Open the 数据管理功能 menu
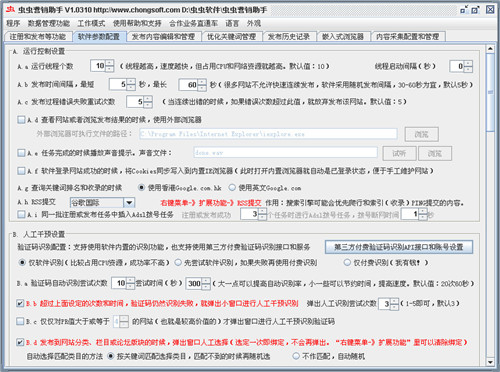Screen dimensions: 500x372 49,23
